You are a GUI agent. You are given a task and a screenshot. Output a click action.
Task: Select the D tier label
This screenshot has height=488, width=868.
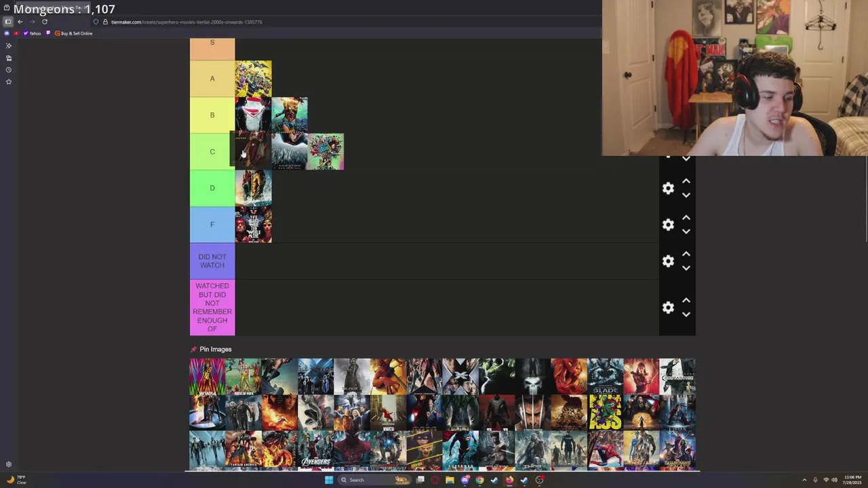click(x=212, y=188)
